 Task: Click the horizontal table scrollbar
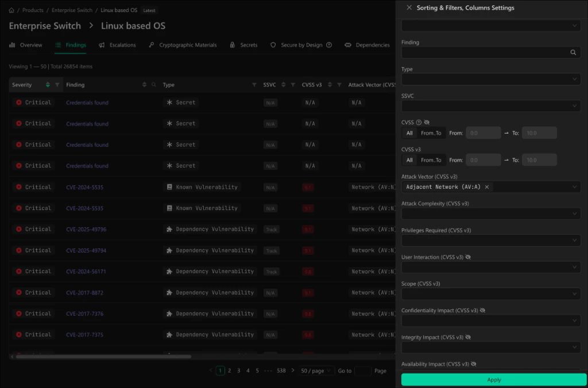(103, 356)
